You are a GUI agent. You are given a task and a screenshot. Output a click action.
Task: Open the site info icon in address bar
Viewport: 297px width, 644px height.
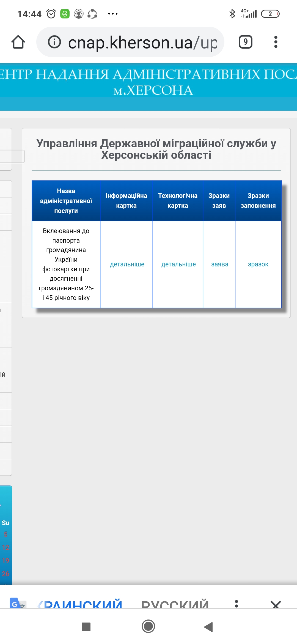[x=54, y=42]
